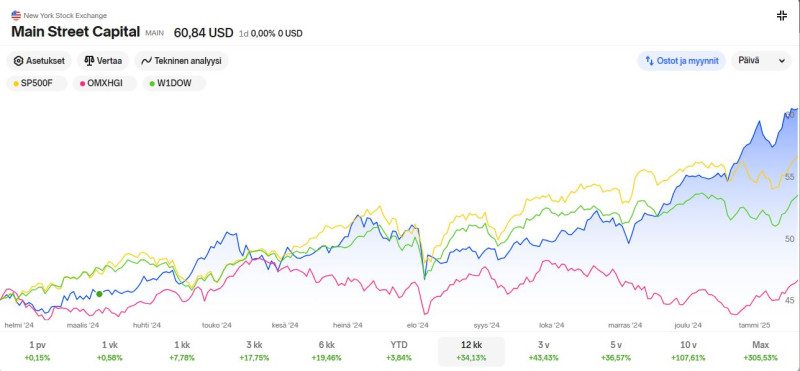This screenshot has width=800, height=371.
Task: Click the green purchase marker on chart
Action: pos(99,293)
